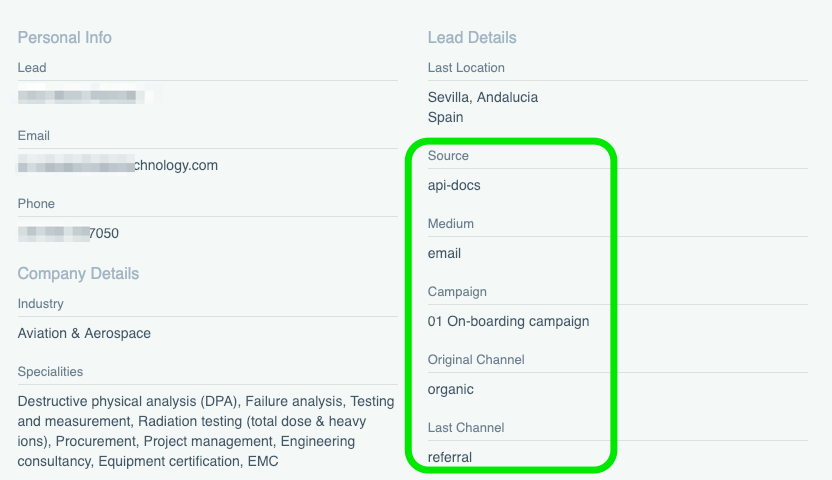832x480 pixels.
Task: Select the Sevilla, Andalucia location text
Action: tap(483, 97)
